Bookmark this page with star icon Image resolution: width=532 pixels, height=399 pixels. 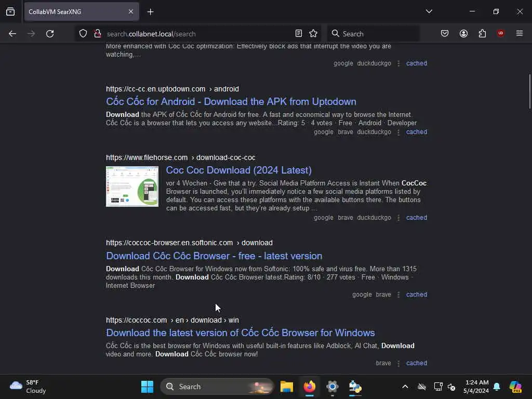click(313, 33)
